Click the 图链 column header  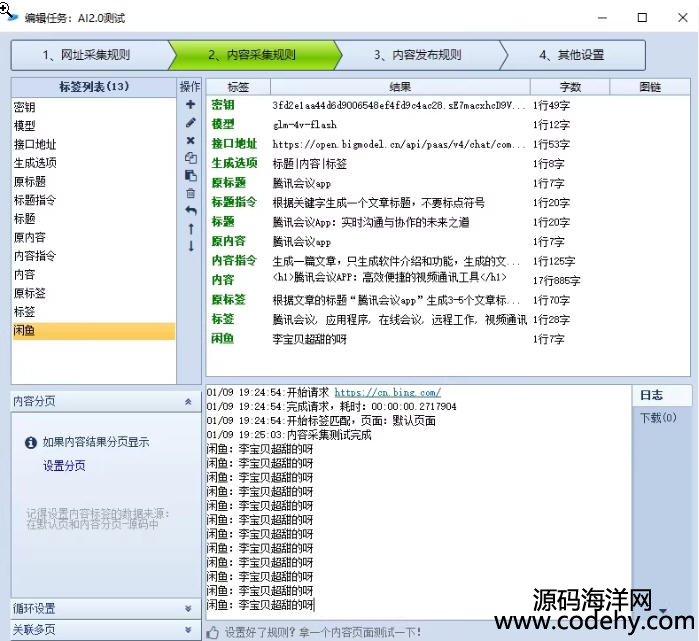point(650,87)
